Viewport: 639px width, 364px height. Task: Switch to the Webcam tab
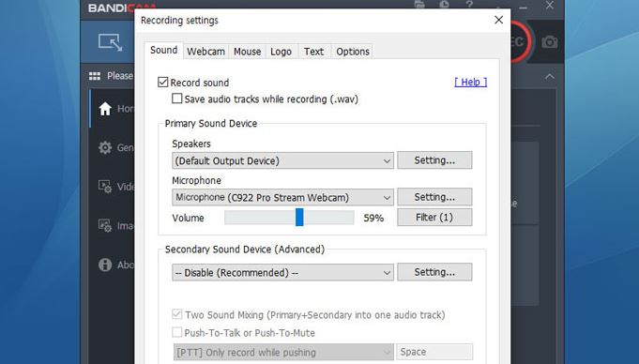tap(205, 52)
